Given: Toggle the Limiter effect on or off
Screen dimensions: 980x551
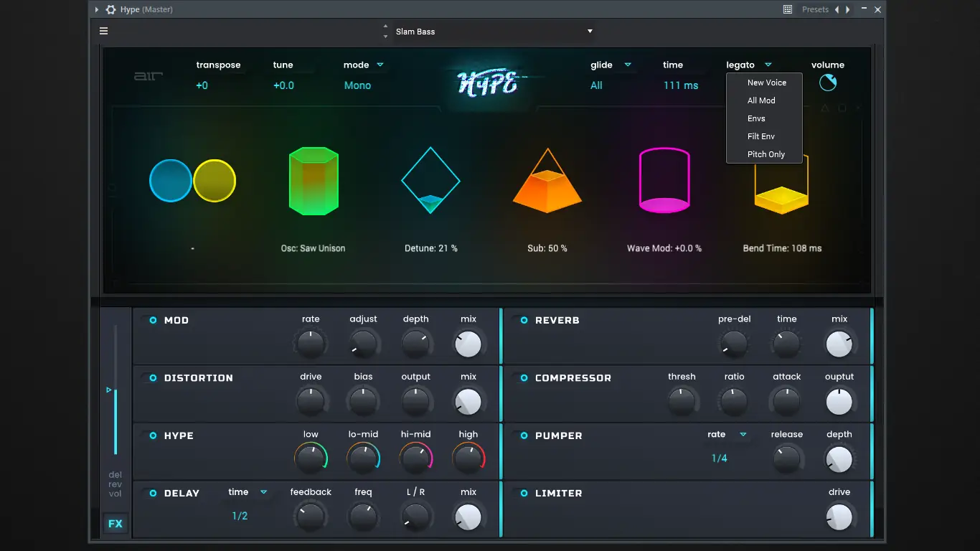Looking at the screenshot, I should [524, 493].
